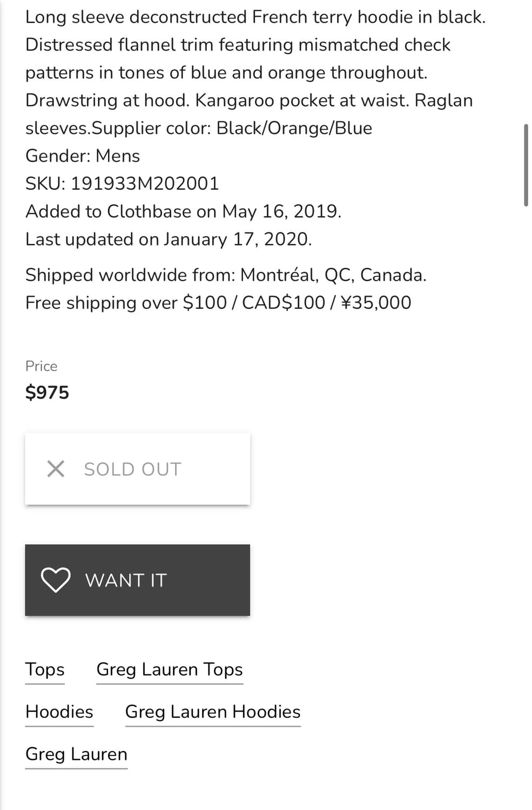
Task: Click the Price label
Action: 41,366
